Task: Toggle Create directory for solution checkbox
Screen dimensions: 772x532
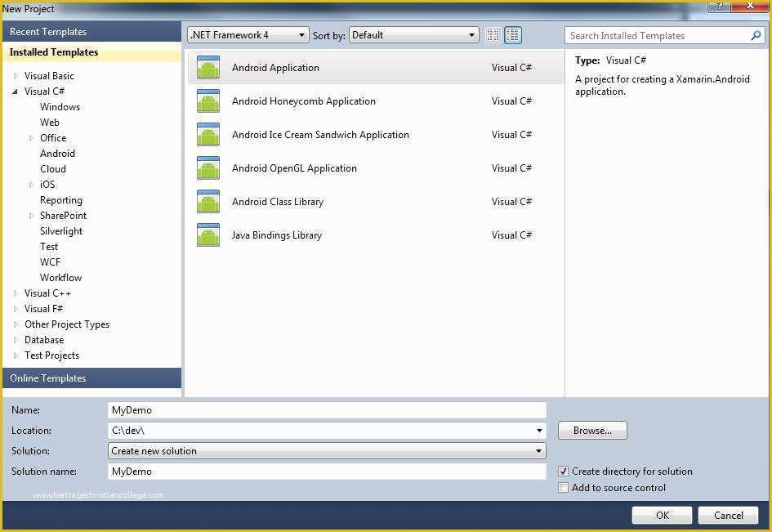Action: 563,472
